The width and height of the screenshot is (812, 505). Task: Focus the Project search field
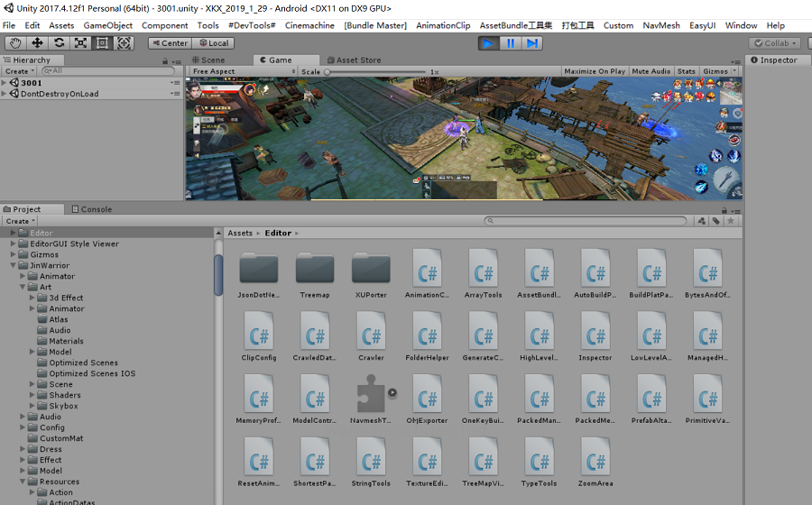586,221
